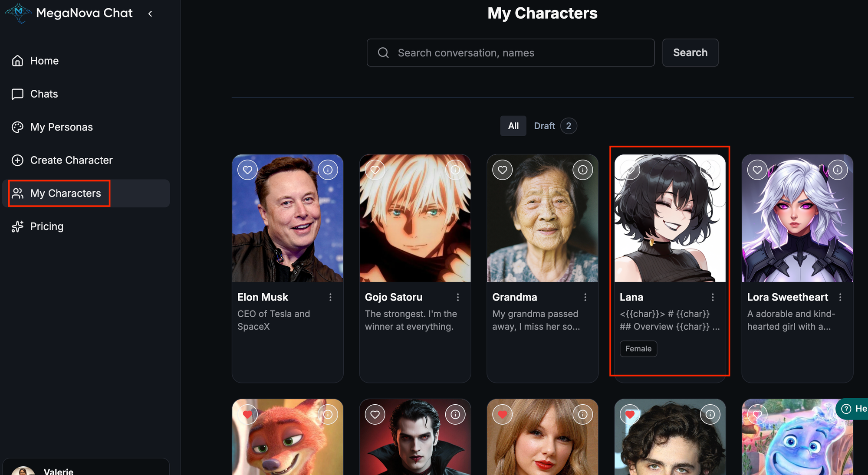View info for Grandma character
868x475 pixels.
pos(582,170)
